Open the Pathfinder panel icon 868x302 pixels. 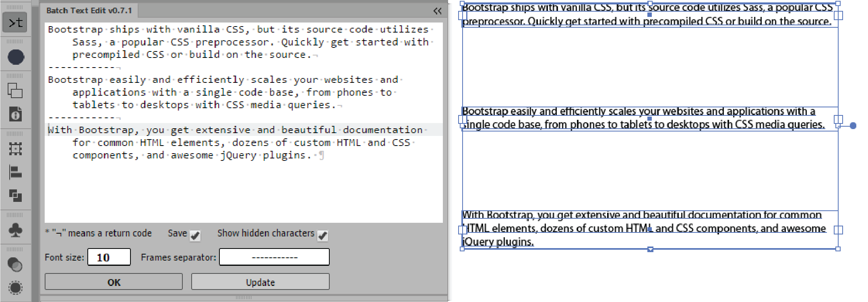(x=15, y=196)
